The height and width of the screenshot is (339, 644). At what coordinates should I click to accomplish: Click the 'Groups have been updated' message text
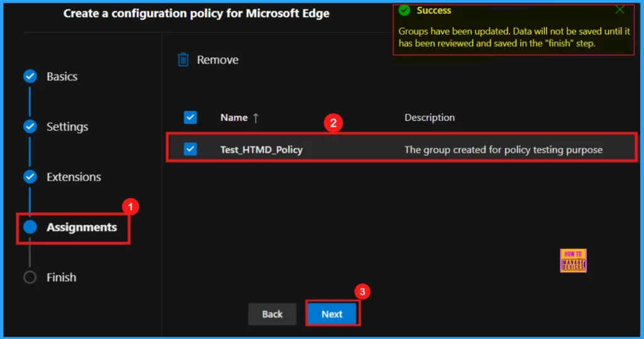click(514, 37)
